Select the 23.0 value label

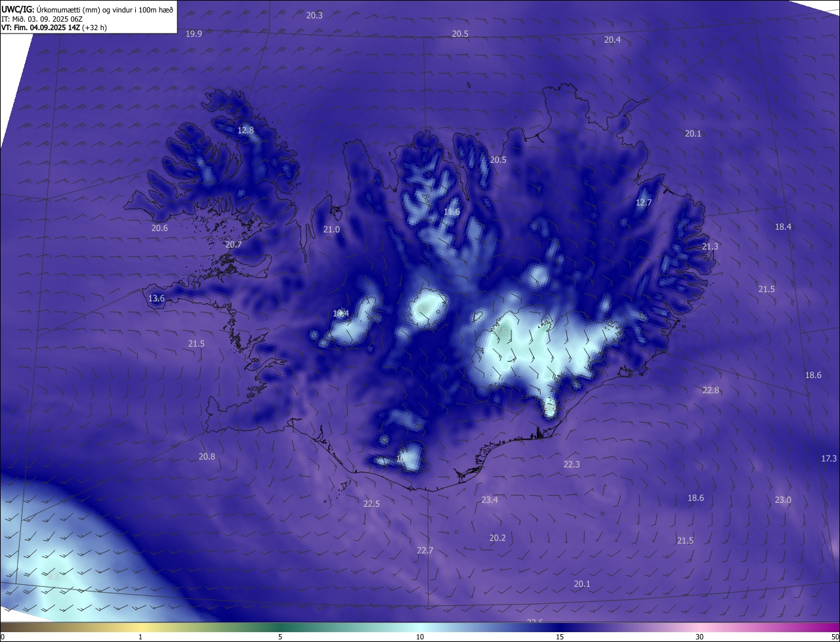pos(783,500)
